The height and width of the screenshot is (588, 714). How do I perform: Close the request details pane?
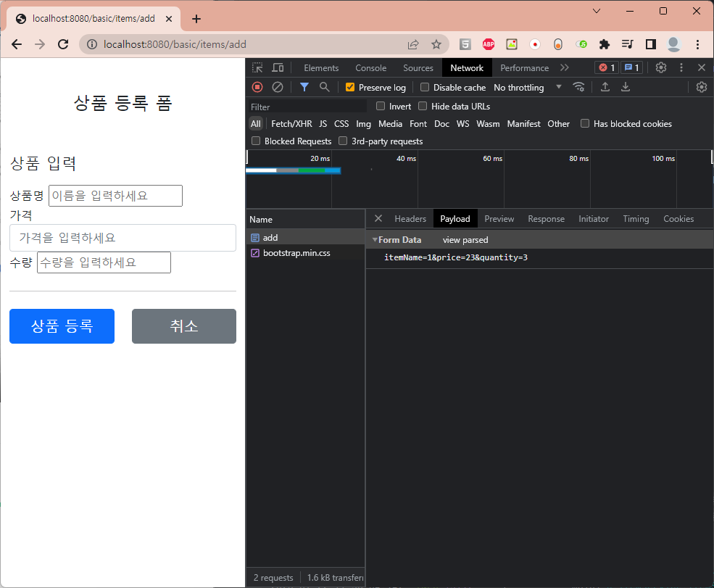pos(378,219)
